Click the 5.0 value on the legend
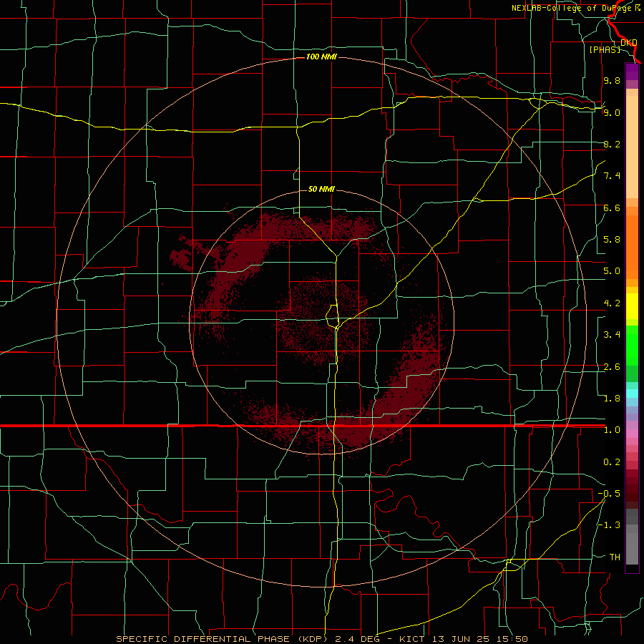Image resolution: width=644 pixels, height=644 pixels. coord(612,271)
